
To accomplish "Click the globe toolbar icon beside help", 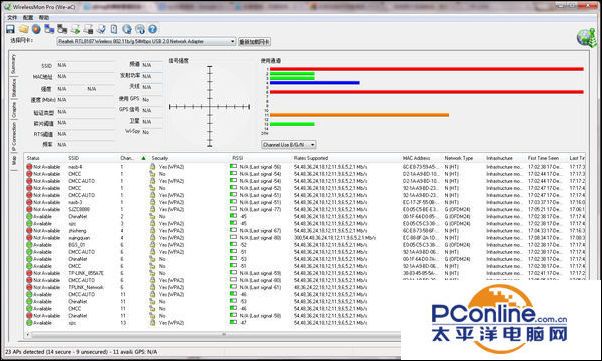I will (140, 29).
